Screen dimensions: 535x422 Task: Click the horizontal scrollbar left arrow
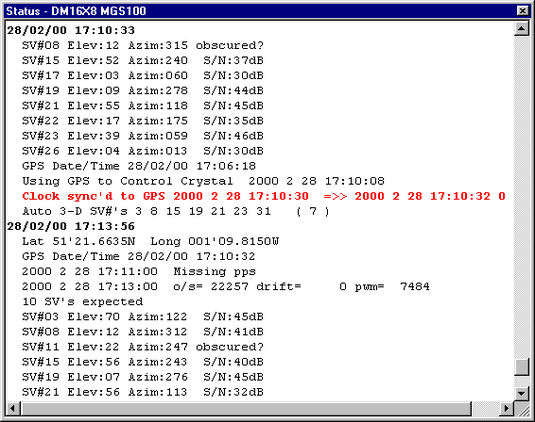tap(13, 408)
